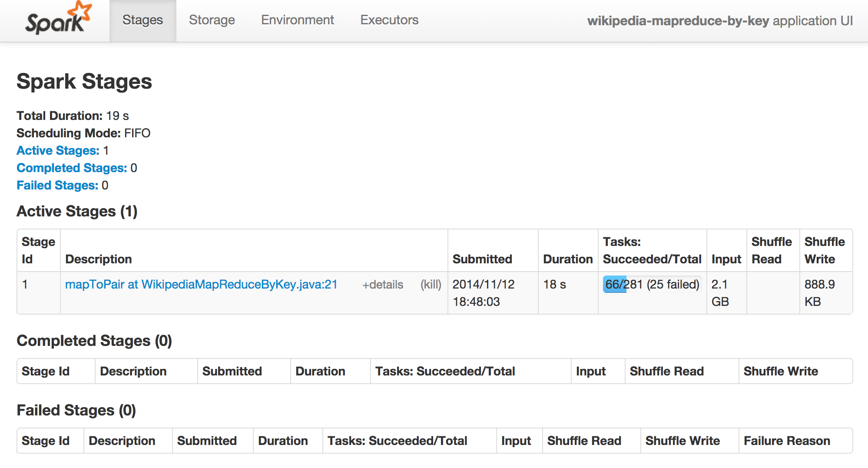Screen dimensions: 868x468
Task: Click the Spark logo icon
Action: 58,19
